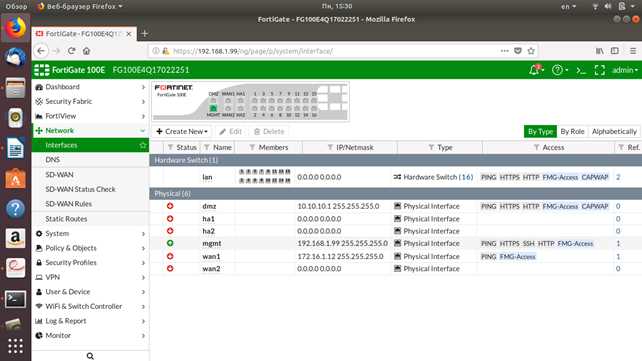The image size is (642, 361).
Task: Open SD-WAN Rules page
Action: (90, 204)
